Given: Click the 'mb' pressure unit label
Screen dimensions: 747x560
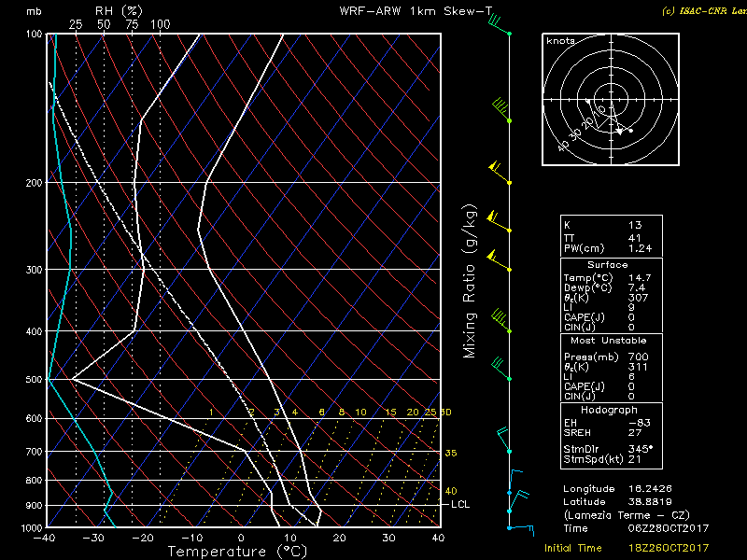Looking at the screenshot, I should pos(34,11).
